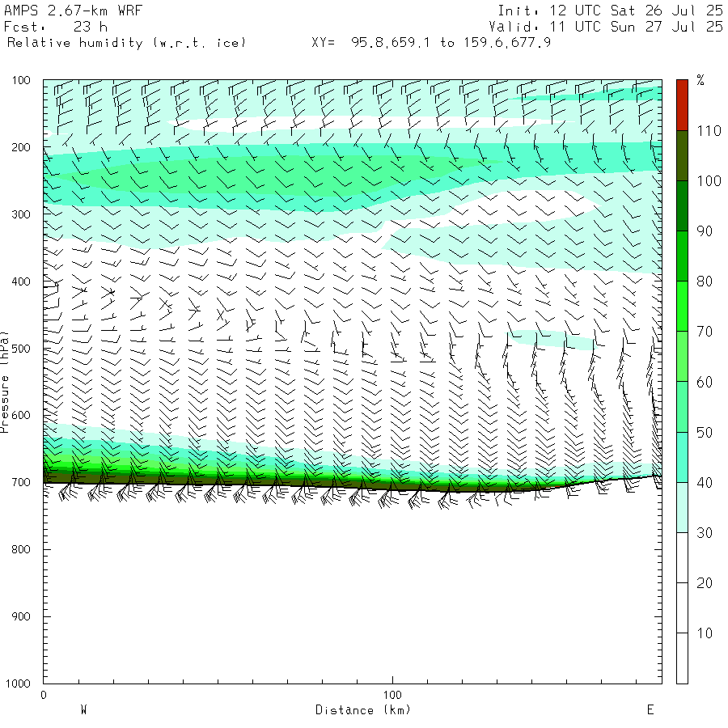
Task: Click the colorbar label "70"
Action: point(705,332)
